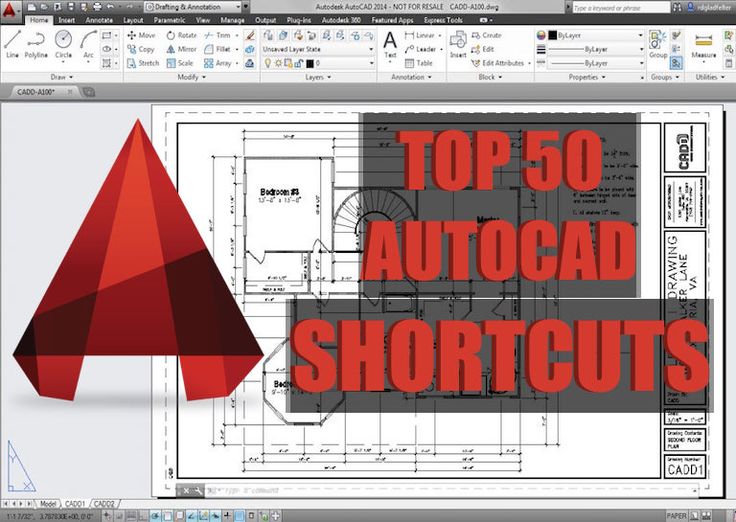This screenshot has width=736, height=522.
Task: Select the Arc tool
Action: [x=88, y=45]
